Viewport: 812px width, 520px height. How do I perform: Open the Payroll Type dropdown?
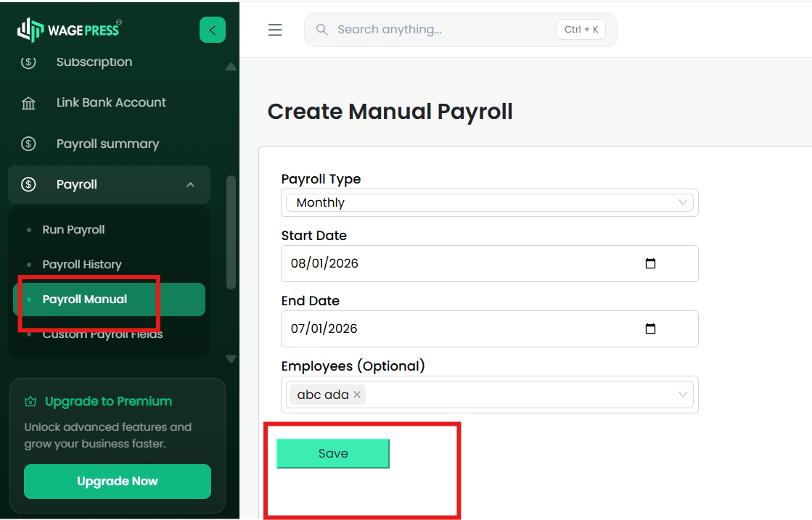pyautogui.click(x=489, y=203)
